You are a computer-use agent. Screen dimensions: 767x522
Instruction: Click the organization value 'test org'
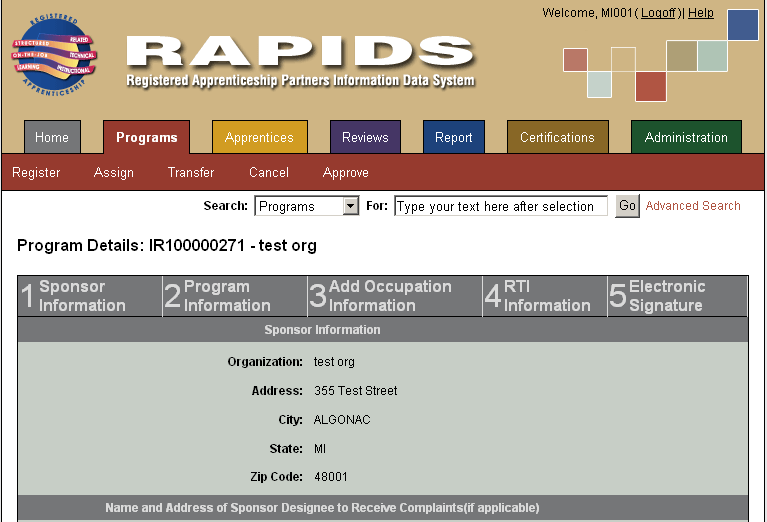point(334,362)
